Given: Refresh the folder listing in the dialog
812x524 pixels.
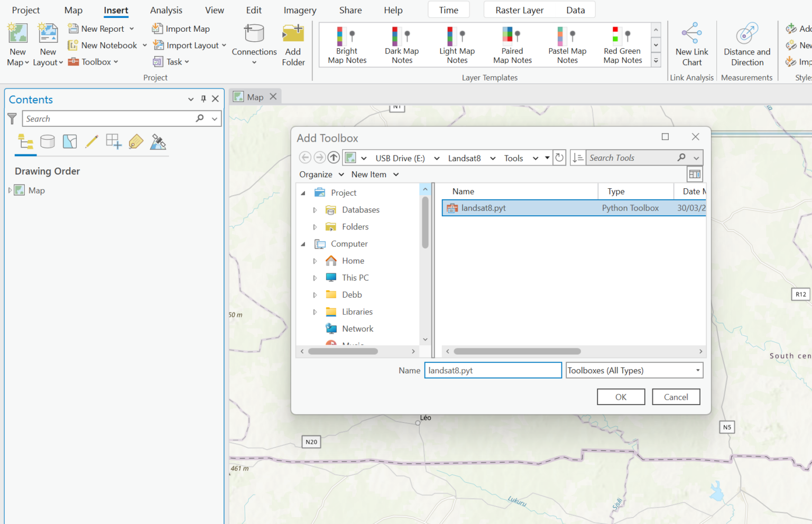Looking at the screenshot, I should point(559,157).
